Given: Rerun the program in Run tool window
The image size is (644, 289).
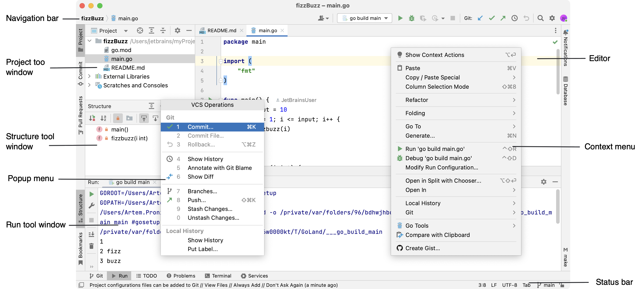Looking at the screenshot, I should tap(91, 194).
